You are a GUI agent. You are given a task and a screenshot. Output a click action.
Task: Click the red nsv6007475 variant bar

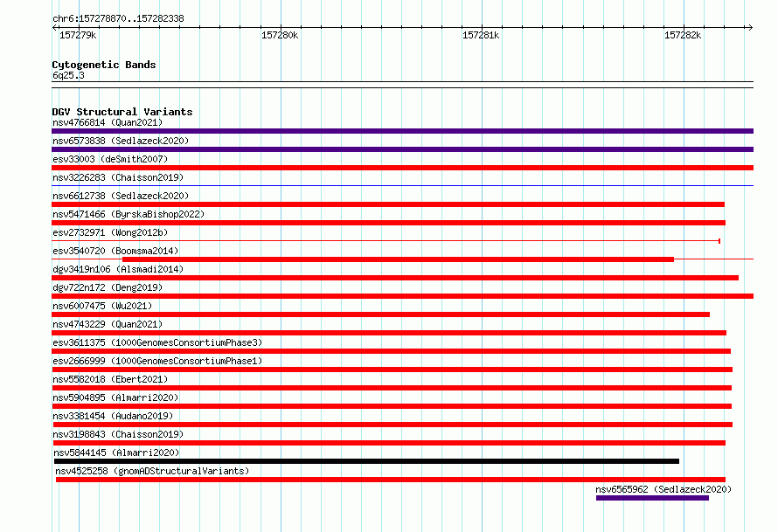(380, 314)
